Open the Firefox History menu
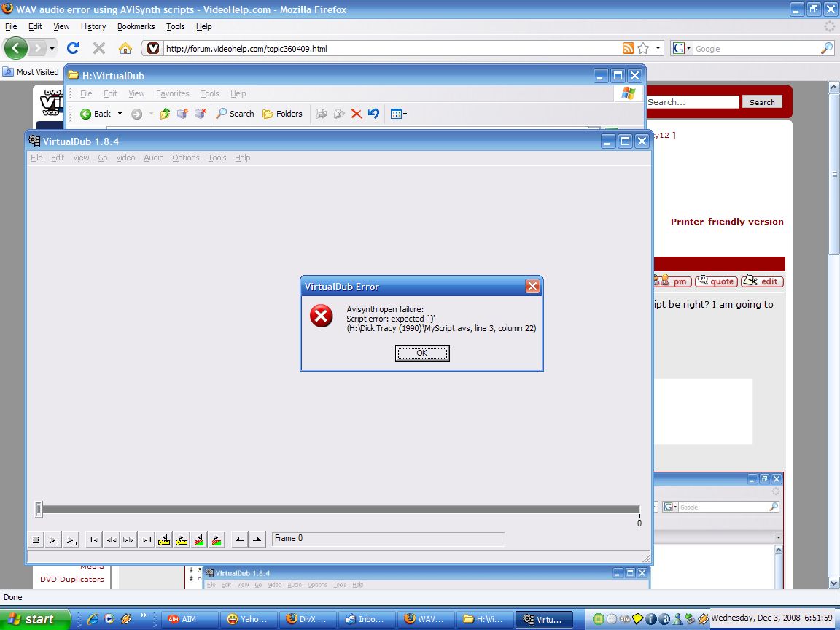The height and width of the screenshot is (630, 840). 93,26
